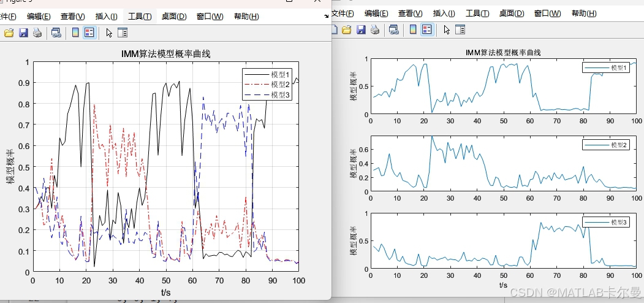
Task: Open 查看(V) menu in right figure
Action: click(x=411, y=13)
